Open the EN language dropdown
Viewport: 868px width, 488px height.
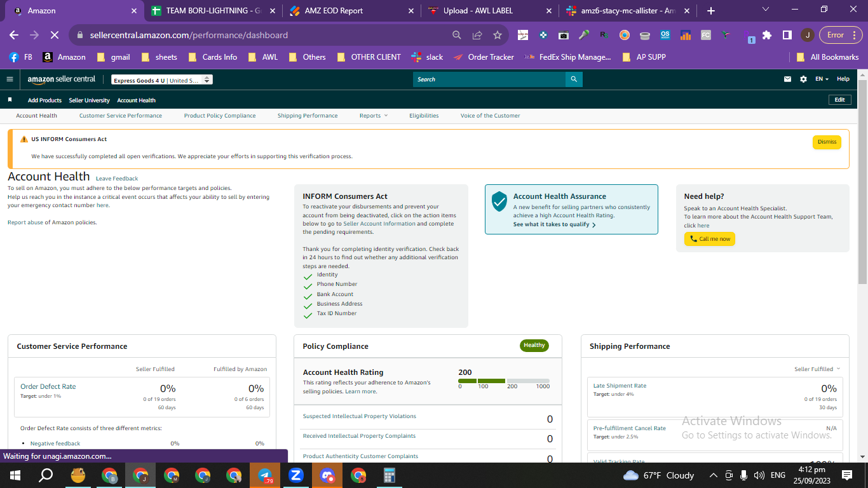click(x=822, y=79)
